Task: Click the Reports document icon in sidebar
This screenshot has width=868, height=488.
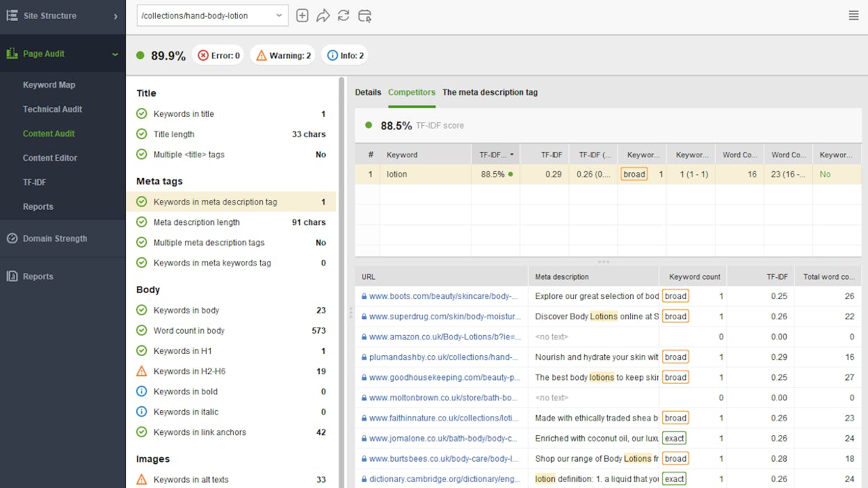Action: pos(12,277)
